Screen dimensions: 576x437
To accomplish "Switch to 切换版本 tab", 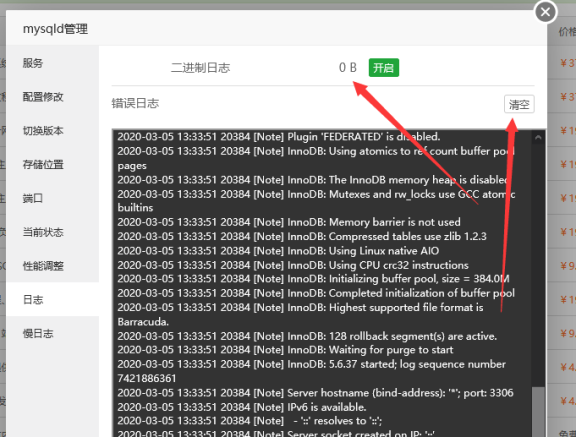I will click(x=52, y=131).
